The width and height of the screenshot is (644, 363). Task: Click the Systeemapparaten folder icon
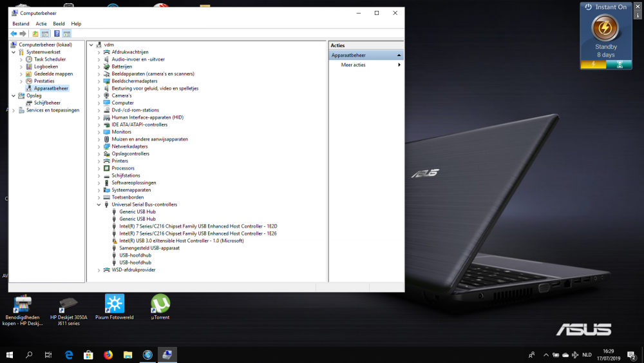106,190
